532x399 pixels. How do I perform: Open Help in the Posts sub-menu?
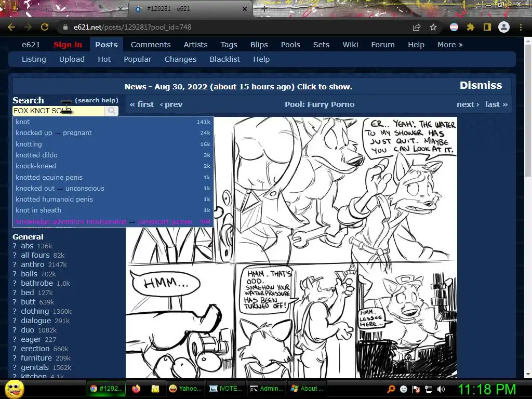coord(261,59)
